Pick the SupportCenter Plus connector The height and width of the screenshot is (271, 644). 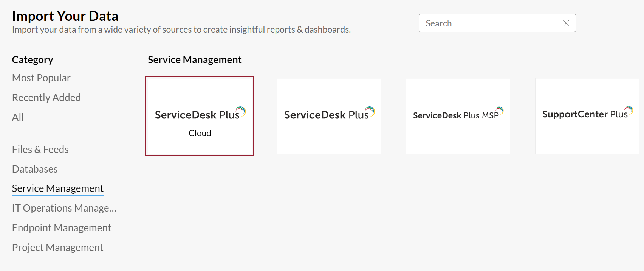pos(587,116)
